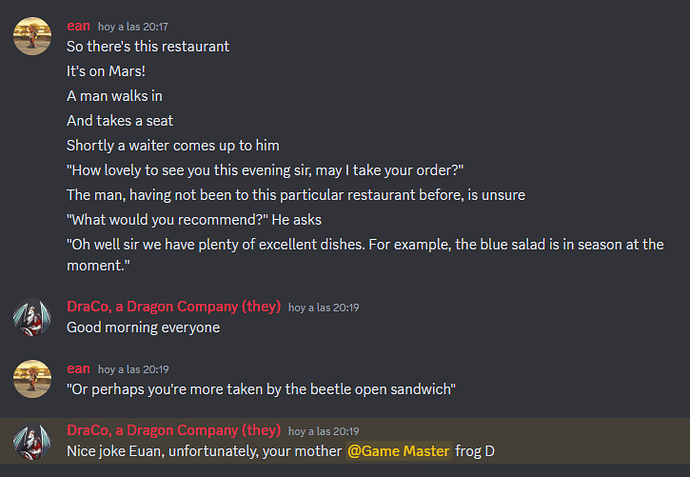This screenshot has width=690, height=477.
Task: Select the "What would you recommend?" message line
Action: coord(194,220)
